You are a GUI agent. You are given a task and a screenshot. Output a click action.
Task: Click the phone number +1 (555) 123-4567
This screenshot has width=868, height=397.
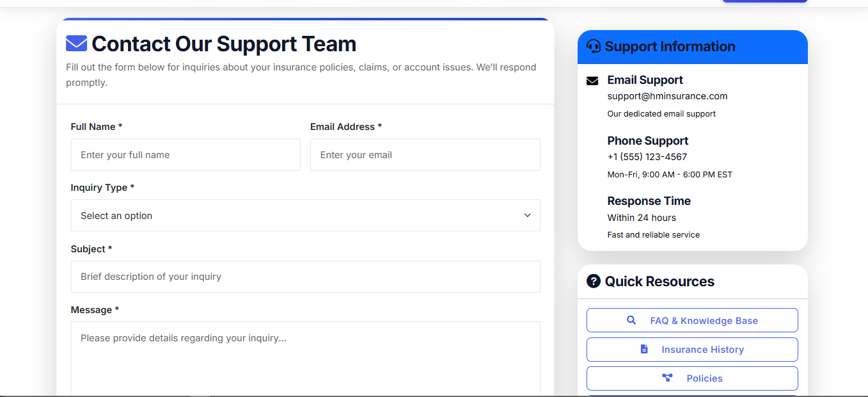[x=647, y=157]
